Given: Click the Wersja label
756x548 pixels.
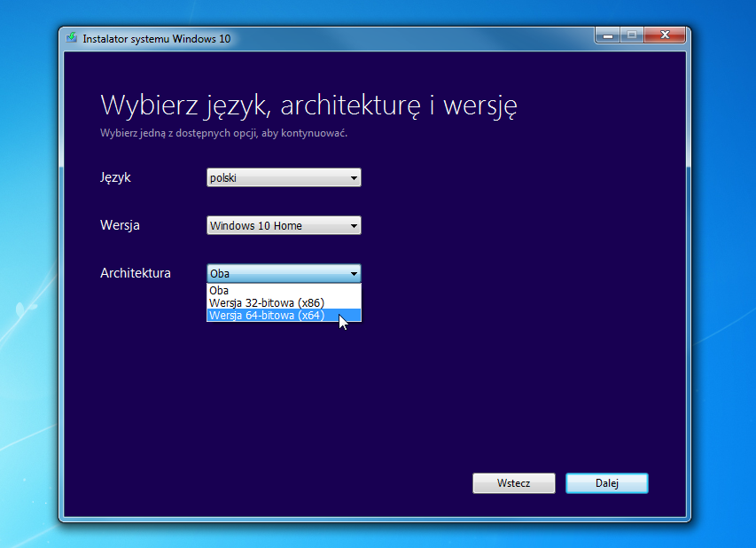Looking at the screenshot, I should [x=120, y=225].
